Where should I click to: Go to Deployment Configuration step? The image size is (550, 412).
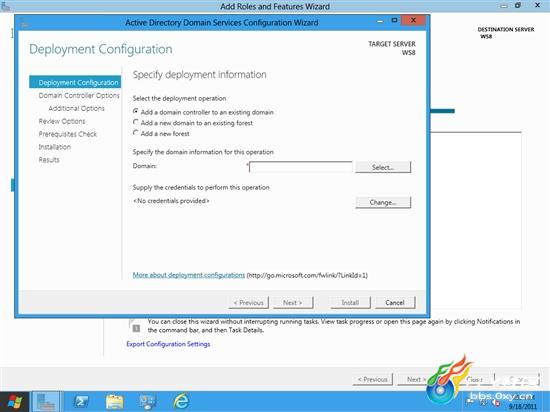click(x=75, y=82)
